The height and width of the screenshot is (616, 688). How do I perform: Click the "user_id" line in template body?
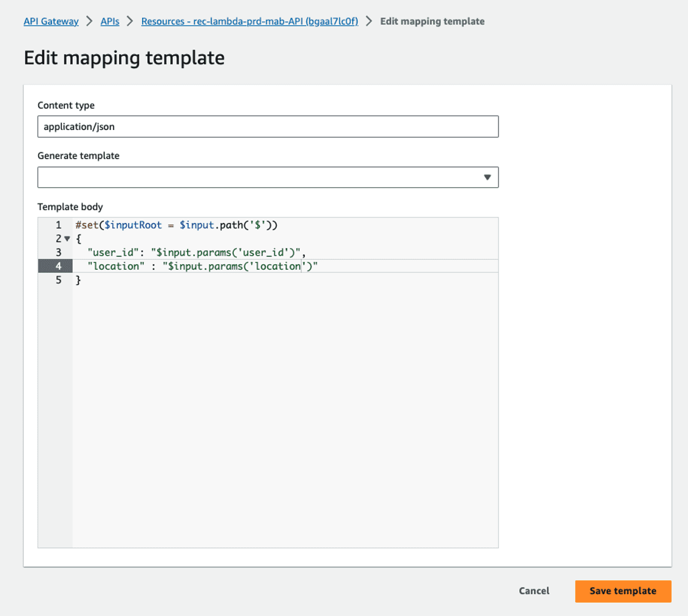click(196, 253)
